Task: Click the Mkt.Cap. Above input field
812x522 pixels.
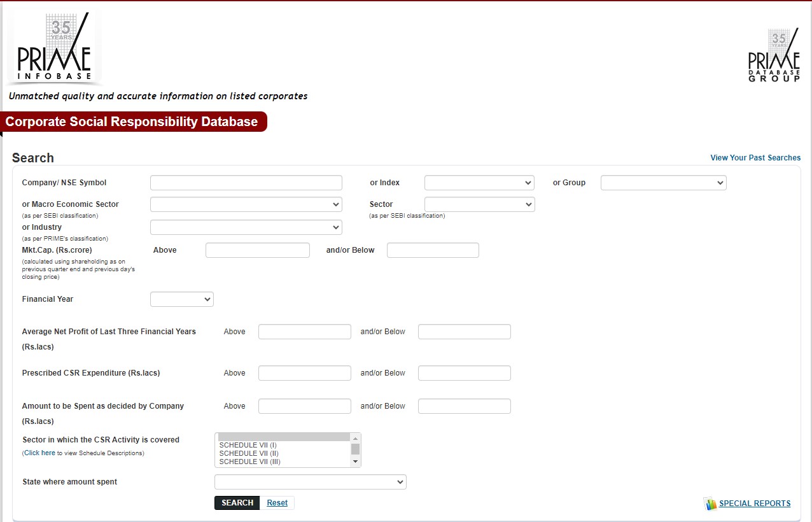Action: tap(257, 250)
